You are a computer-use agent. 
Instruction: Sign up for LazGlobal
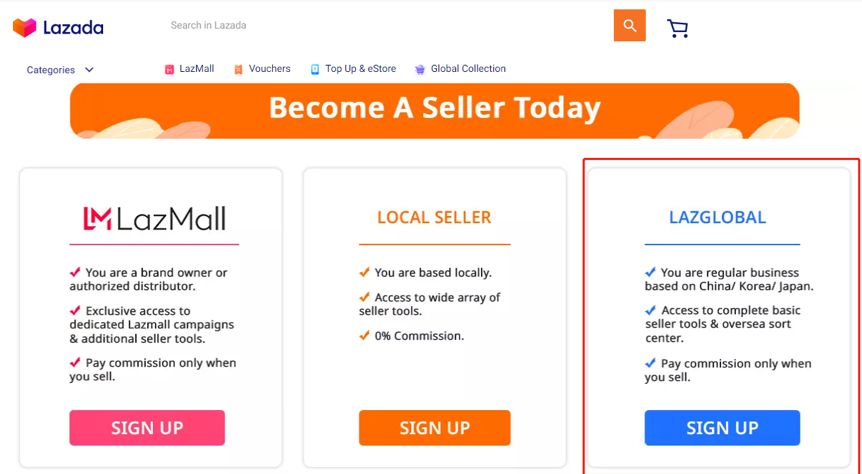pyautogui.click(x=722, y=428)
